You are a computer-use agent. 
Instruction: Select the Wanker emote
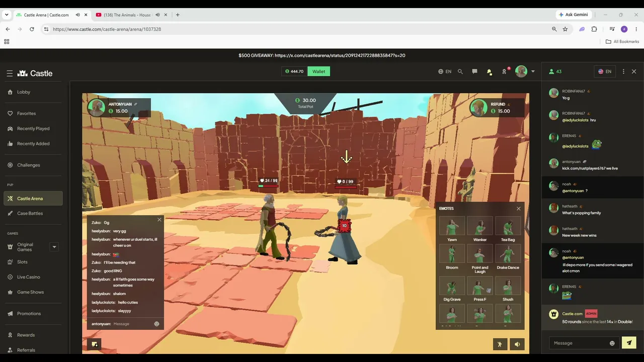[x=480, y=229]
